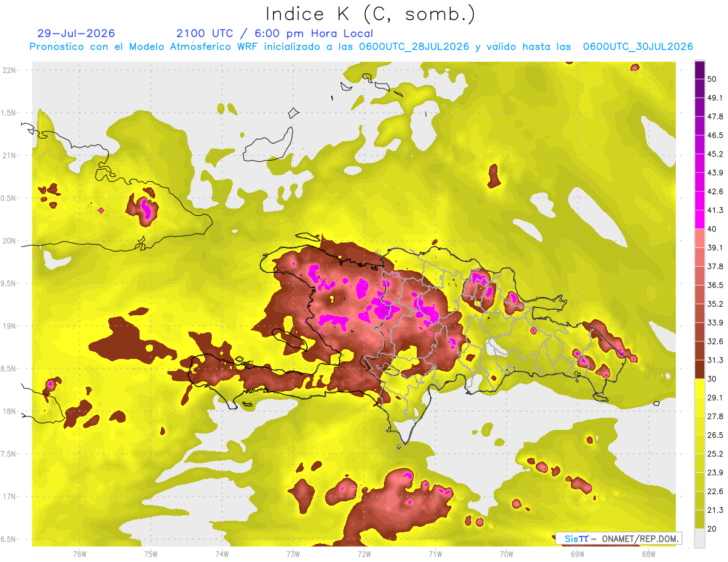Select legend value "23.9"
The width and height of the screenshot is (728, 562).
coord(715,473)
